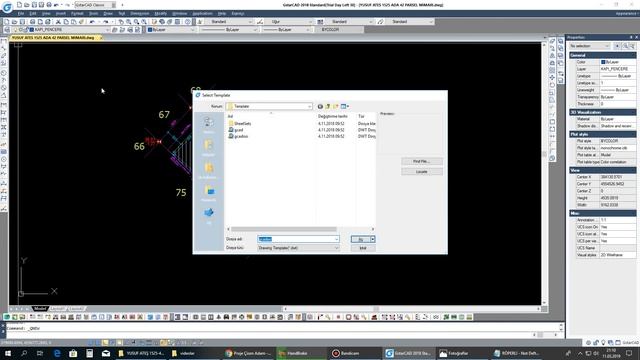Click the Help question mark toolbar icon

click(188, 22)
